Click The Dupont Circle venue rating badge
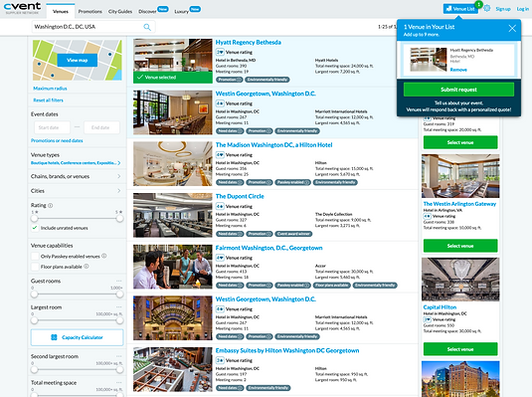 coord(220,206)
